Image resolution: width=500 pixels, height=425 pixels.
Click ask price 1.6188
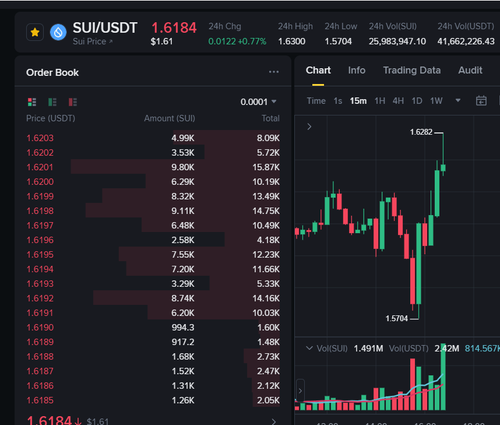[x=40, y=357]
